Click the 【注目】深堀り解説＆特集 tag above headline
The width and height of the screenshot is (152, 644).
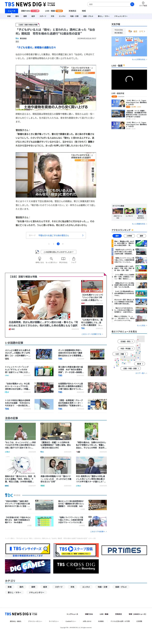click(28, 25)
